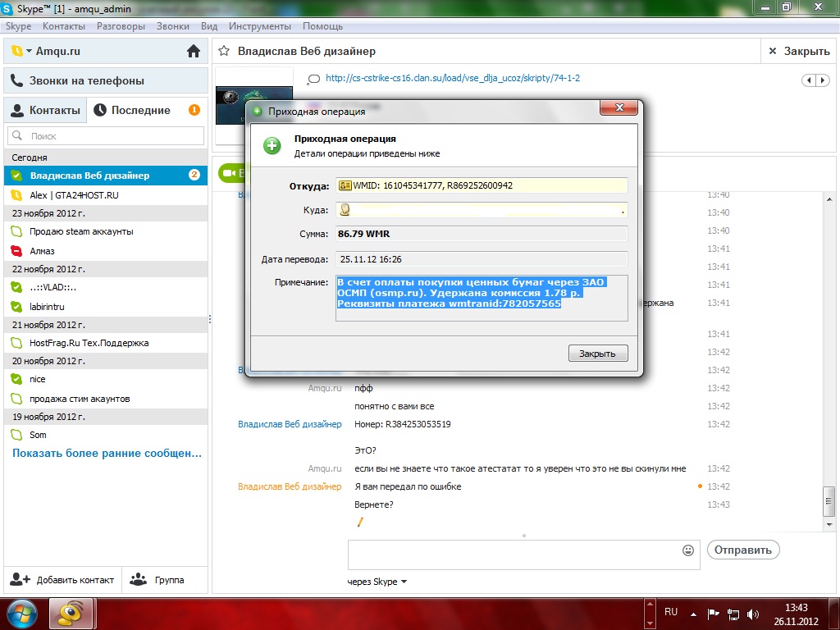Screen dimensions: 840x630
Task: Open the Алмаз conversation
Action: point(106,251)
